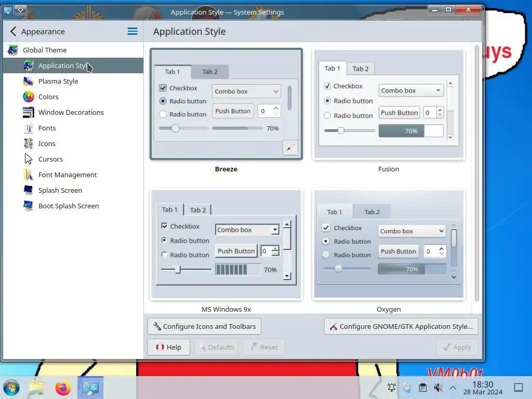Click the 70% progress bar in Fusion preview
This screenshot has height=399, width=532.
[x=411, y=131]
